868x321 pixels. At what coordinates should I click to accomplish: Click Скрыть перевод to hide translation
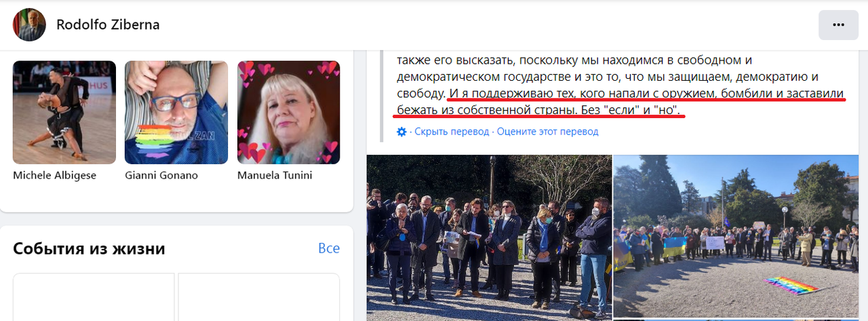pos(452,132)
